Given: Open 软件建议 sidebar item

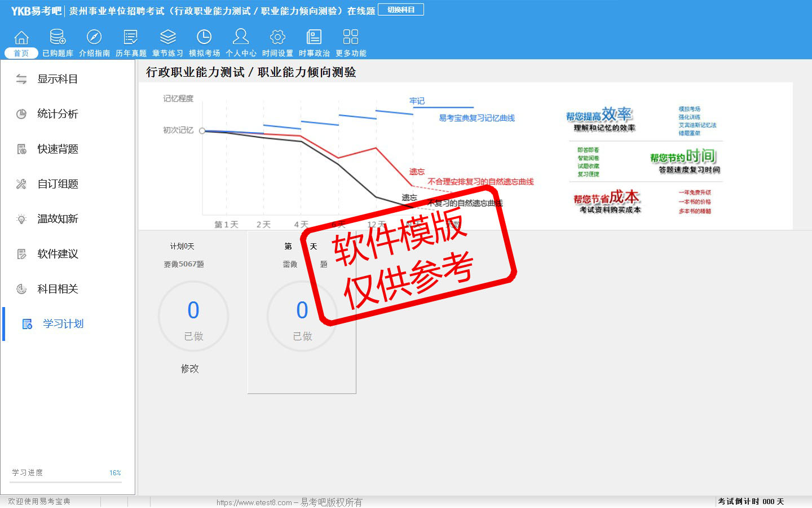Looking at the screenshot, I should point(57,254).
